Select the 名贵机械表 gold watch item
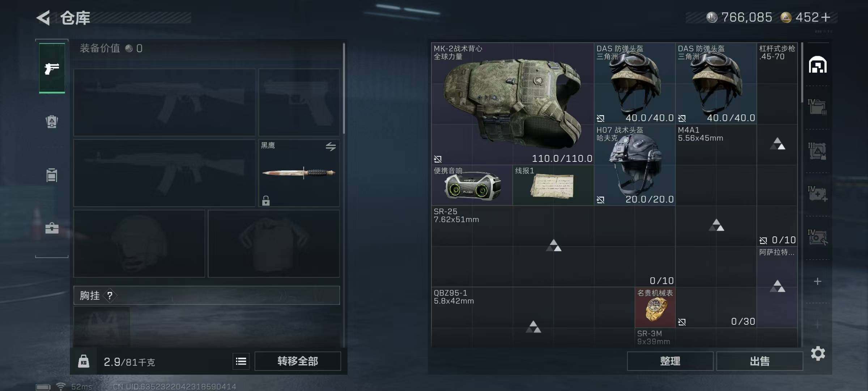Image resolution: width=868 pixels, height=391 pixels. (655, 307)
